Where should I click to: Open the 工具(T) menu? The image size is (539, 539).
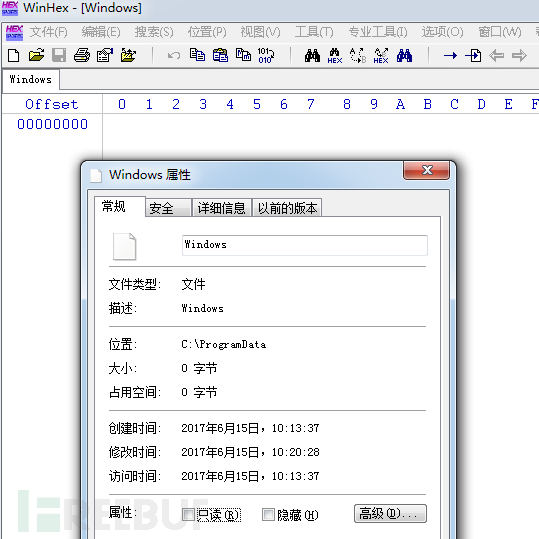tap(314, 32)
